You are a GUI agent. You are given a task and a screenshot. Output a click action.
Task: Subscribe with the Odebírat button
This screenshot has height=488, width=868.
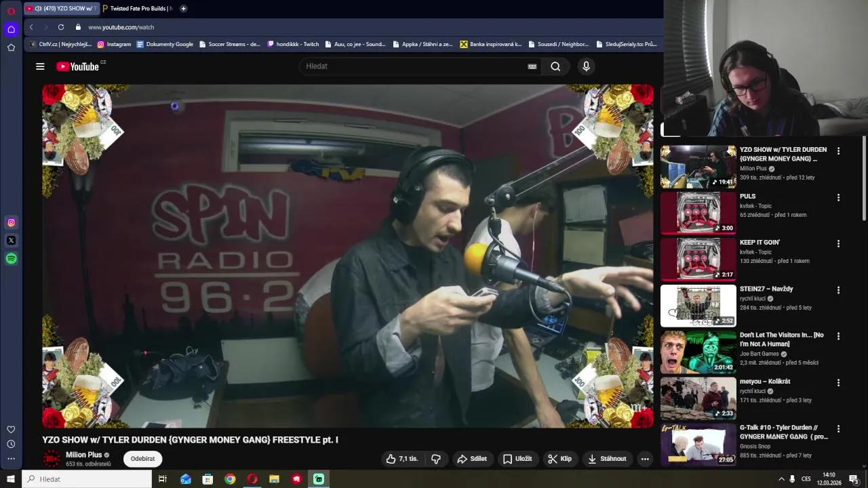142,459
